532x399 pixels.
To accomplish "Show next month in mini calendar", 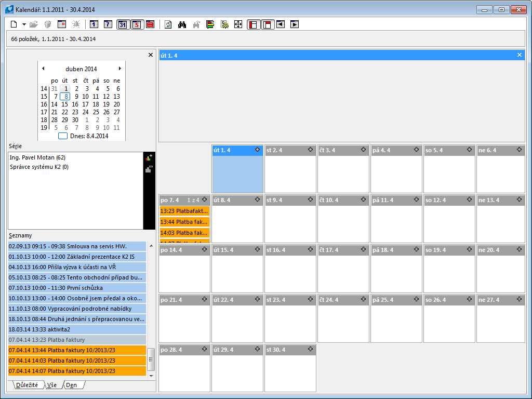I will (x=120, y=69).
